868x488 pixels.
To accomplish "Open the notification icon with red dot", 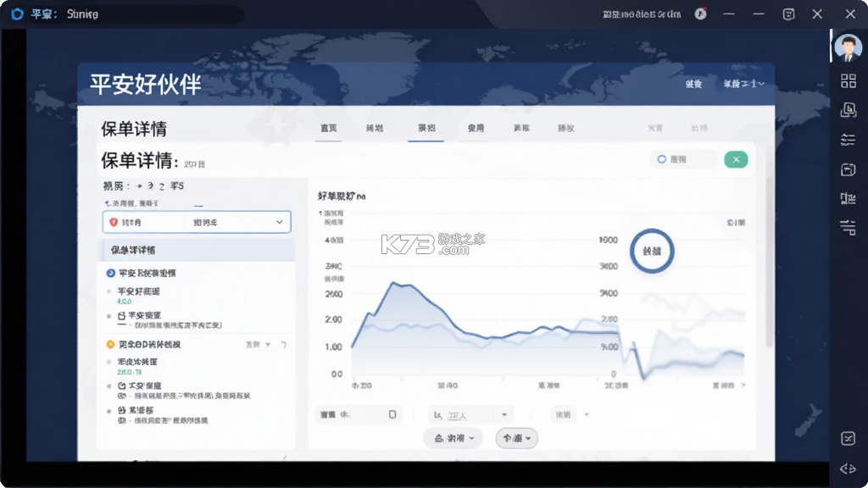I will 701,14.
